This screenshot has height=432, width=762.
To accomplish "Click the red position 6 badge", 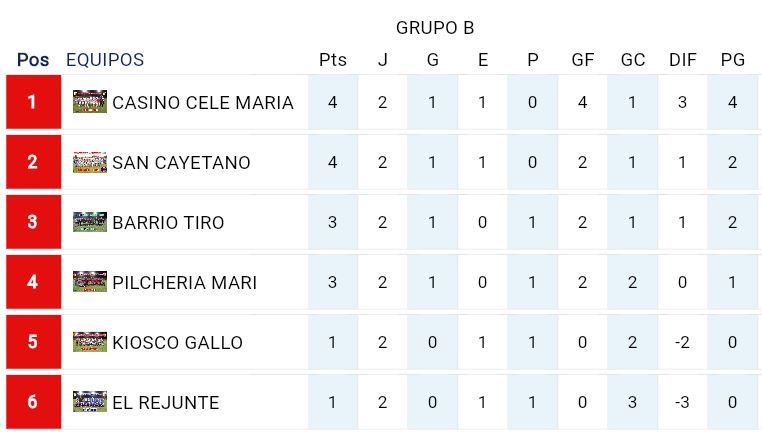I will 34,402.
